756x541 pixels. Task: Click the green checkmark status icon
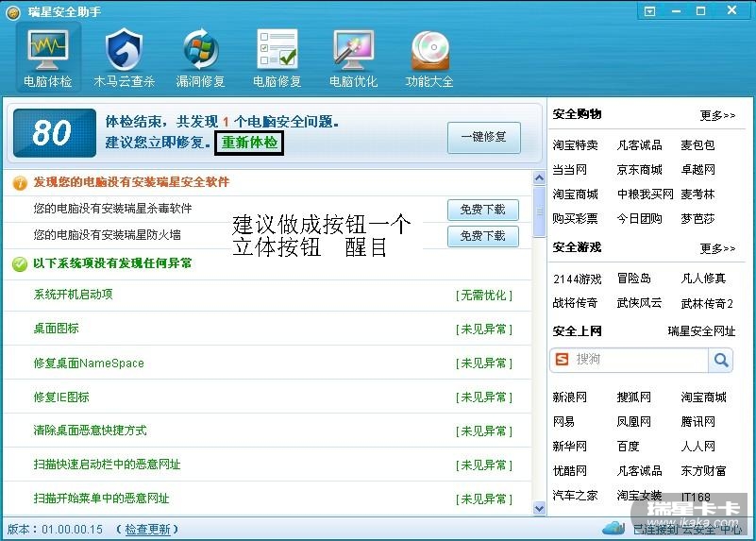[x=20, y=263]
